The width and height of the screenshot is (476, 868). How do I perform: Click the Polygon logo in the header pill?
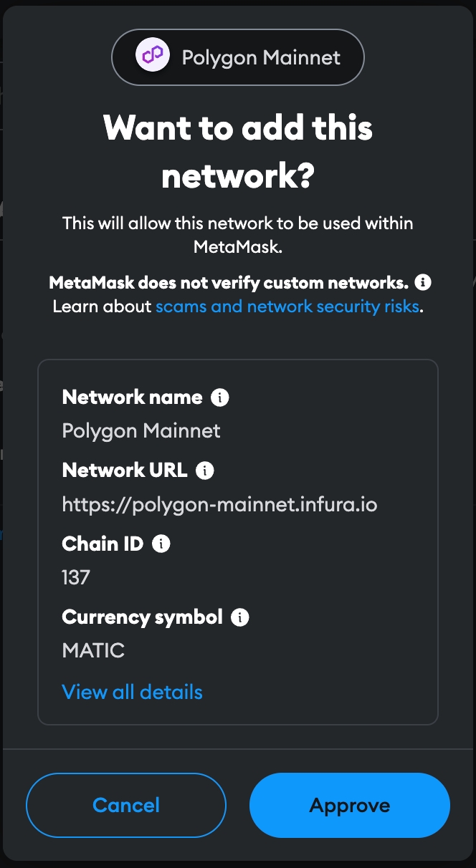(153, 57)
